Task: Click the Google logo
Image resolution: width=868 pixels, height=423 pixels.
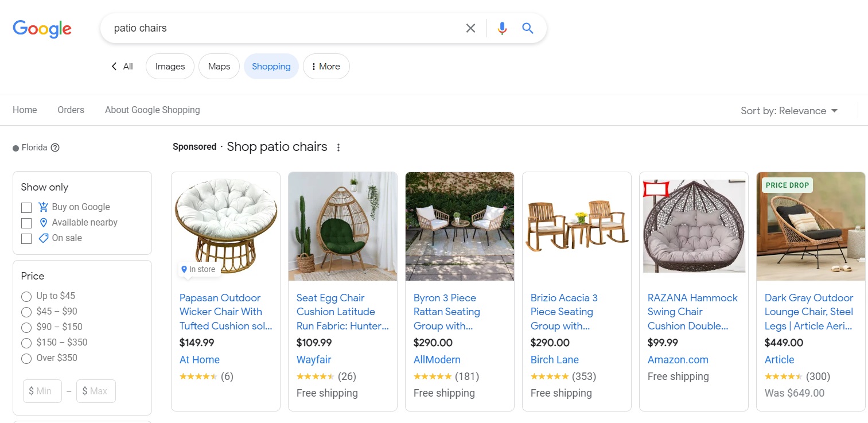Action: click(x=42, y=29)
